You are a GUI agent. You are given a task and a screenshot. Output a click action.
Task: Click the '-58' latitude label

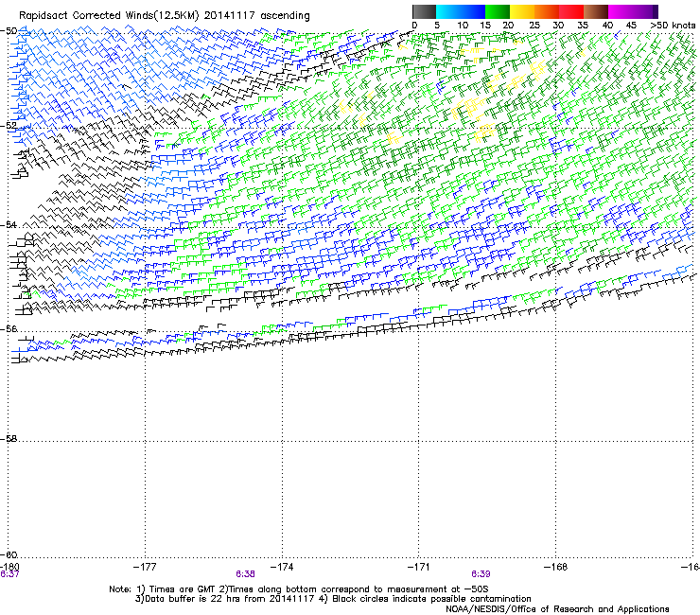tap(9, 439)
